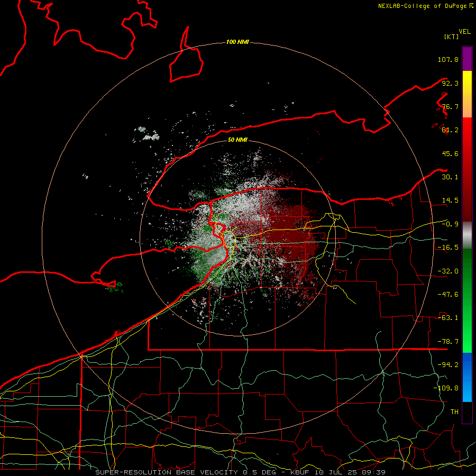Click the -94.2 legend value
Screen dimensions: 476x476
tap(448, 365)
